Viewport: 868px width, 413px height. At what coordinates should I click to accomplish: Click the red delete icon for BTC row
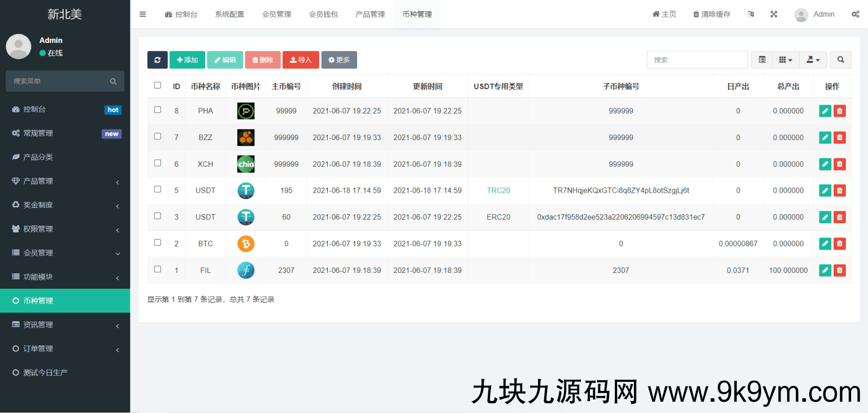tap(840, 244)
